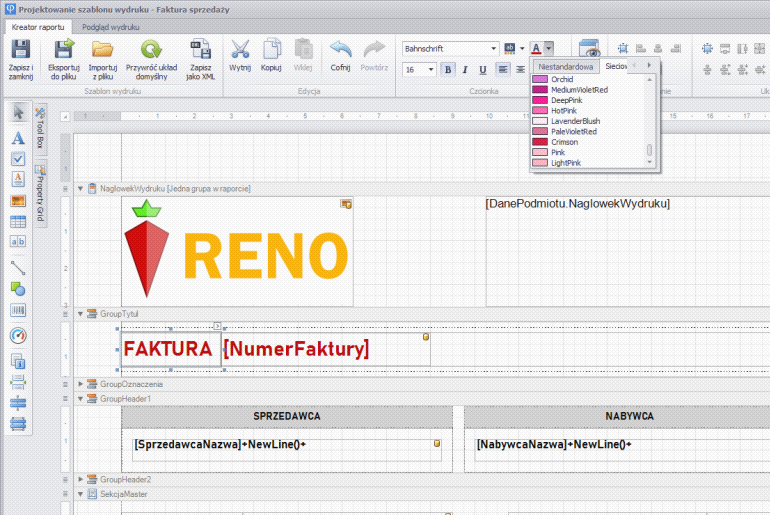Choose HotPink from color list
The image size is (770, 515).
pyautogui.click(x=564, y=110)
